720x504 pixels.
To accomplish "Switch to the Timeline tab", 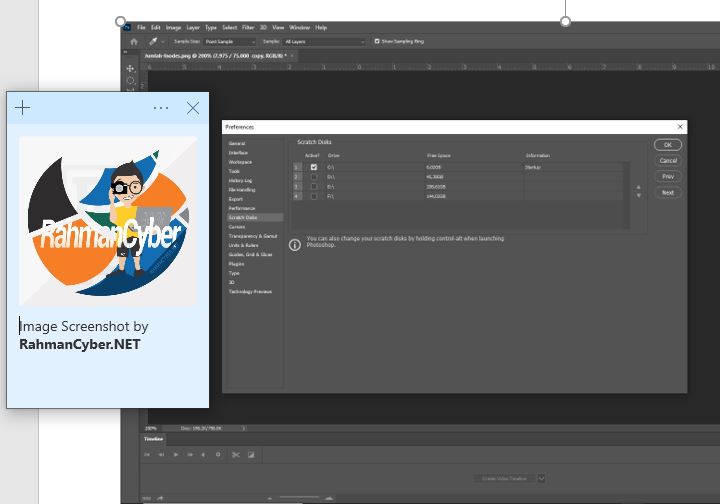I will [153, 439].
